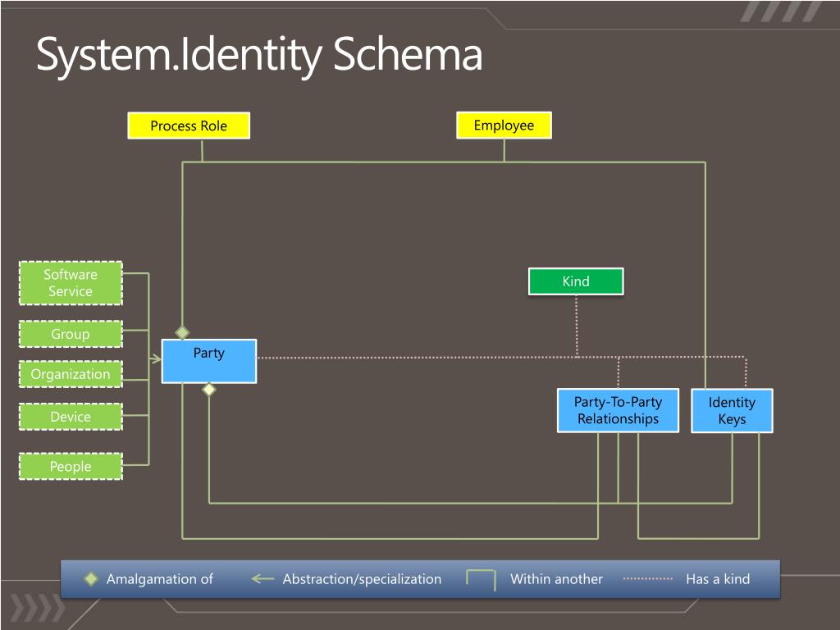Select the Identity Keys box
The width and height of the screenshot is (840, 630).
tap(732, 410)
